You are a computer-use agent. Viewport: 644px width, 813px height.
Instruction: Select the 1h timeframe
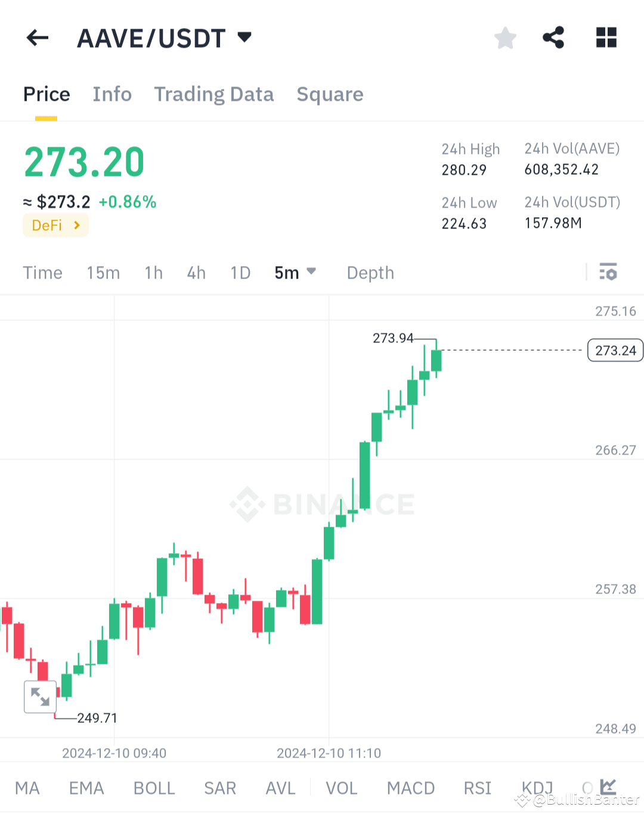point(153,273)
